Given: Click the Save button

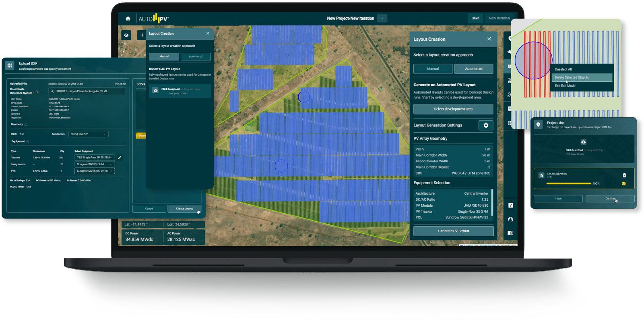Looking at the screenshot, I should pyautogui.click(x=475, y=18).
